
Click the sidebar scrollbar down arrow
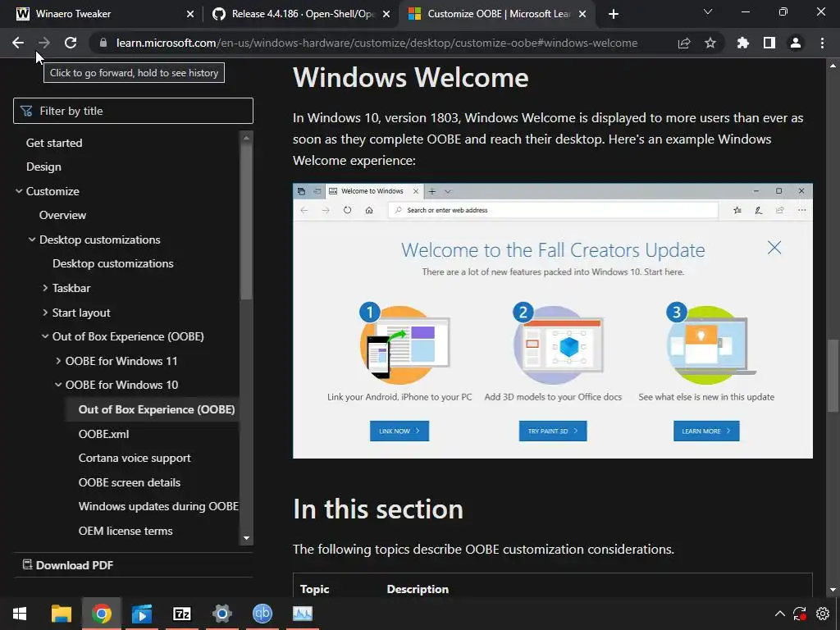click(246, 538)
